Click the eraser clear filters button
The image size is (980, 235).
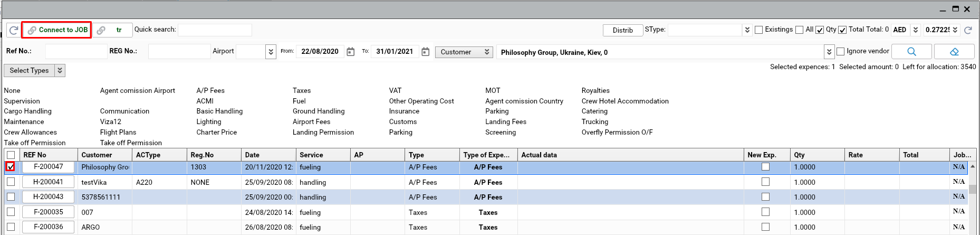(954, 51)
